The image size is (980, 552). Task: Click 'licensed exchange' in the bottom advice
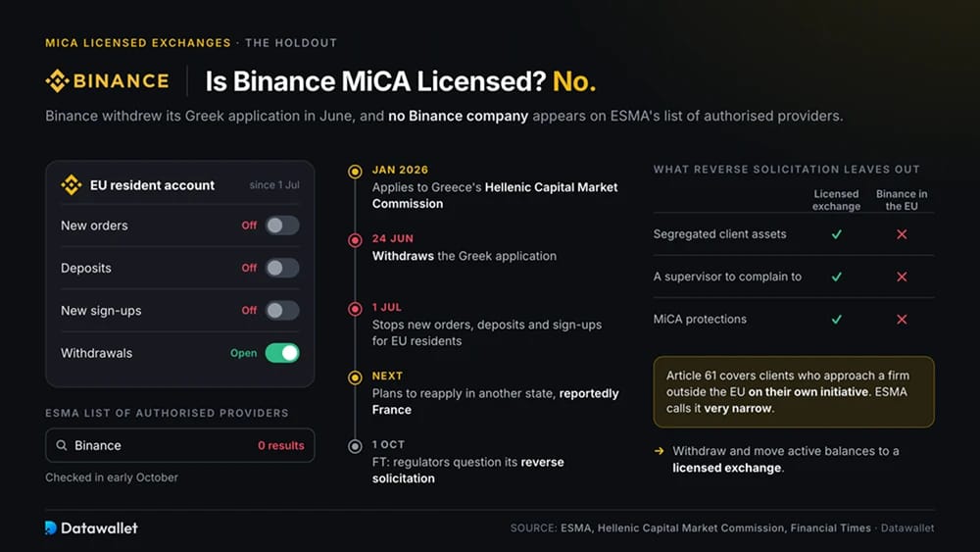tap(726, 468)
